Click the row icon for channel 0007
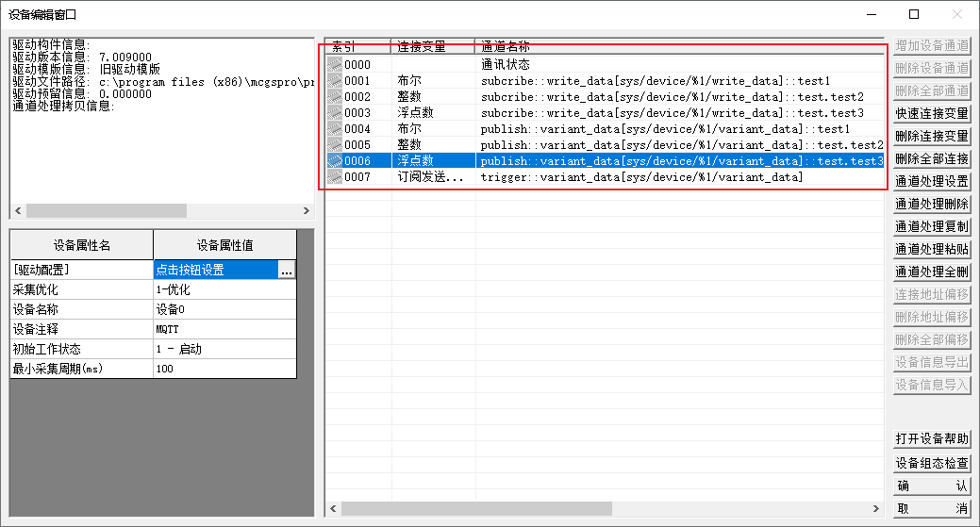 click(335, 177)
